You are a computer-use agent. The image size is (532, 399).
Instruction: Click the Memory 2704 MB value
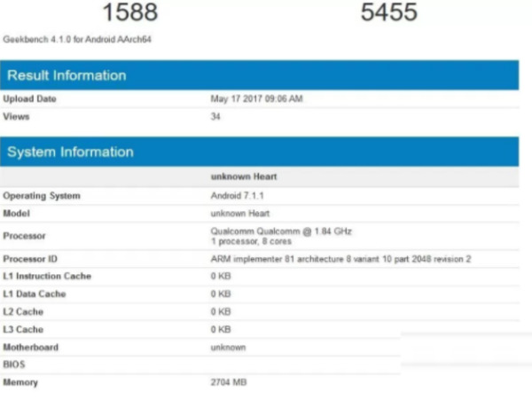(228, 382)
